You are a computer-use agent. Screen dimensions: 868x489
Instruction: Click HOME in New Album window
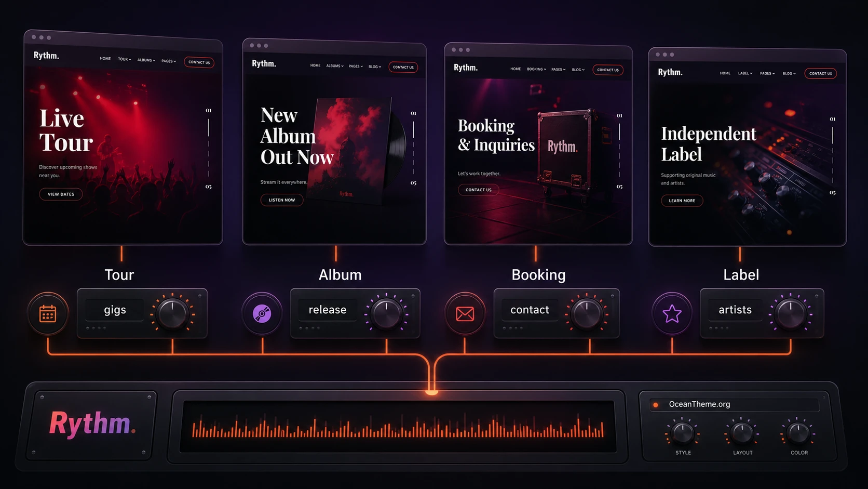(315, 65)
